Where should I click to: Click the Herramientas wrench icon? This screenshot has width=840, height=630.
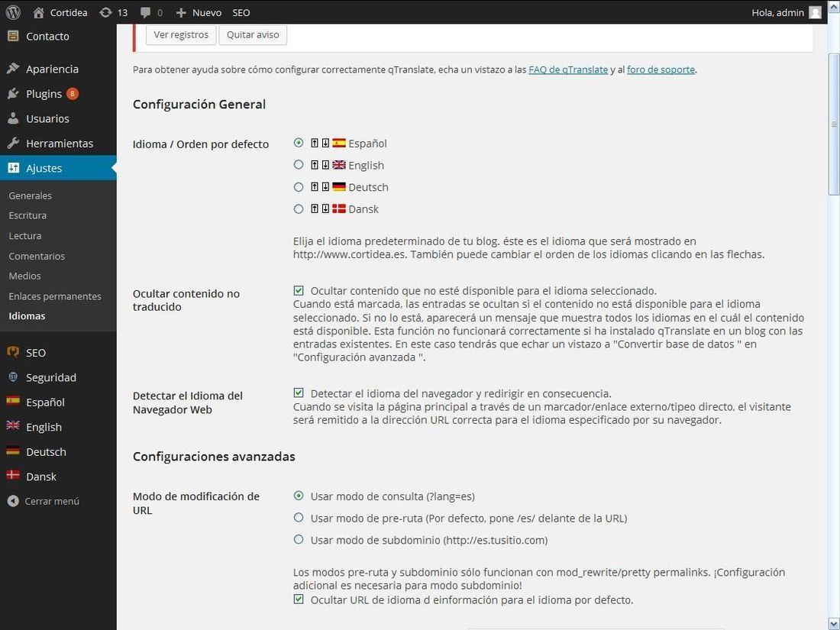(13, 143)
